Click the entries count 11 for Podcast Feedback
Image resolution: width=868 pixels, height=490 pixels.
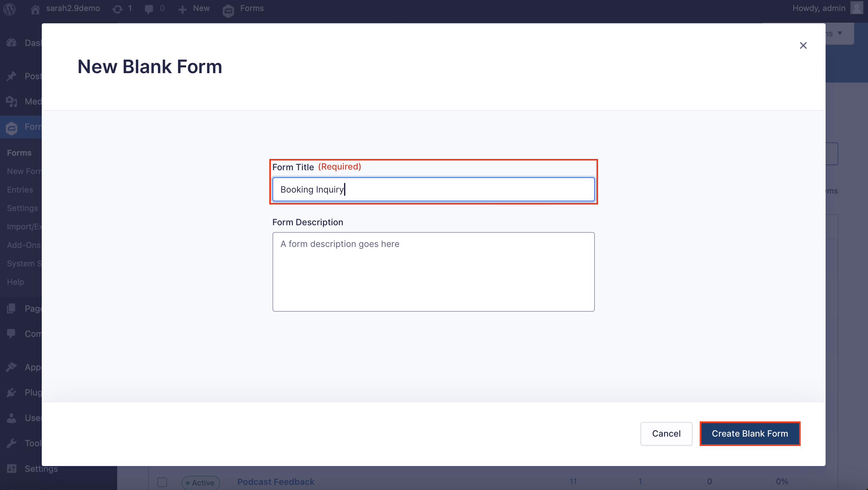pyautogui.click(x=573, y=482)
